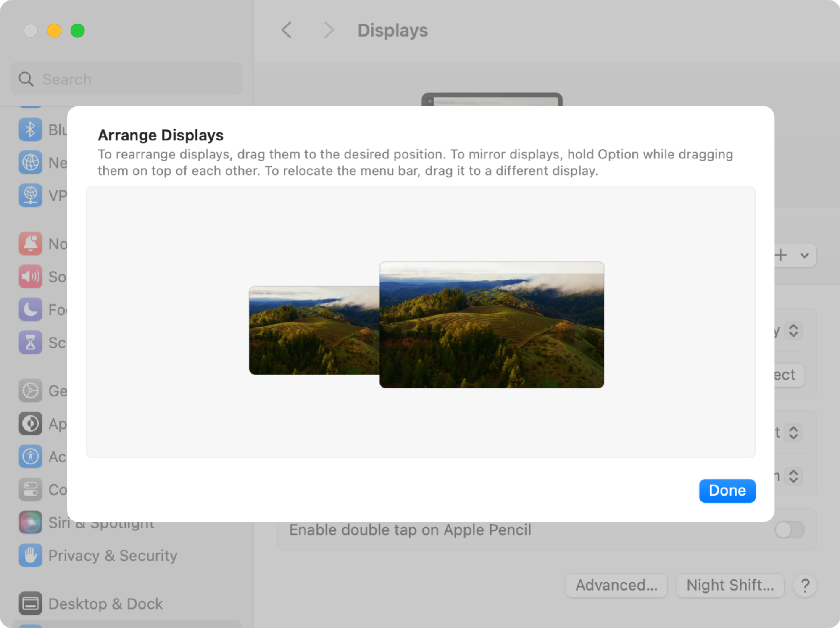Open the Sound speaker icon
This screenshot has width=840, height=628.
pyautogui.click(x=30, y=277)
